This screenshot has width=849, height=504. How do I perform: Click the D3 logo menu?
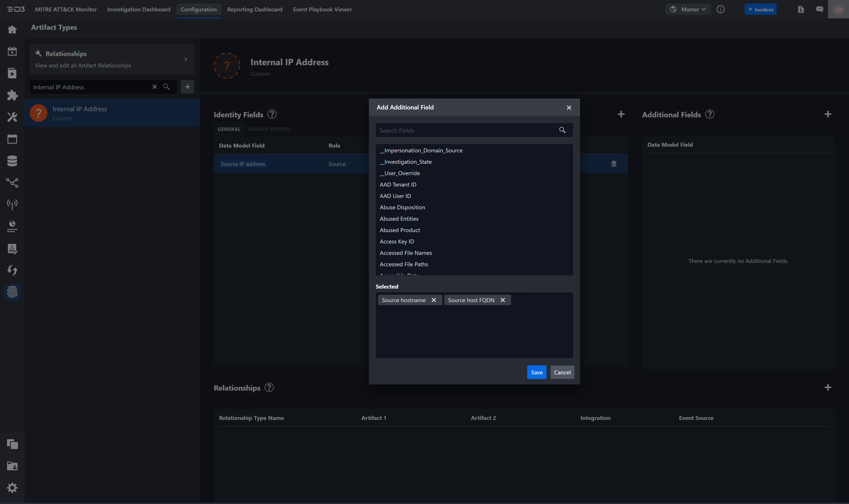point(16,9)
